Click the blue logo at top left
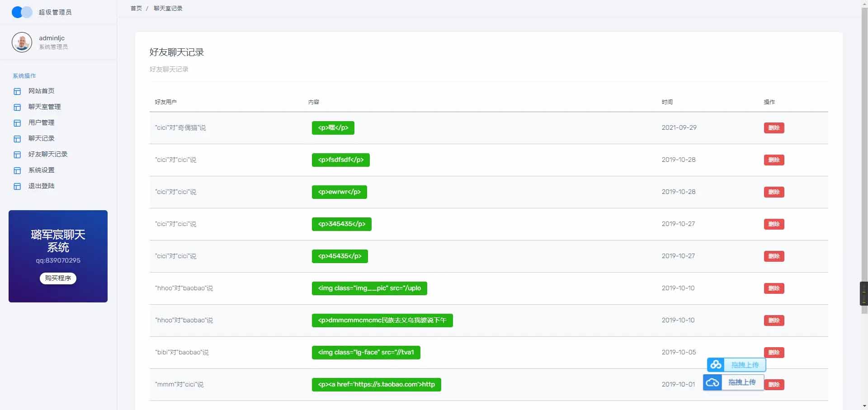 tap(22, 12)
